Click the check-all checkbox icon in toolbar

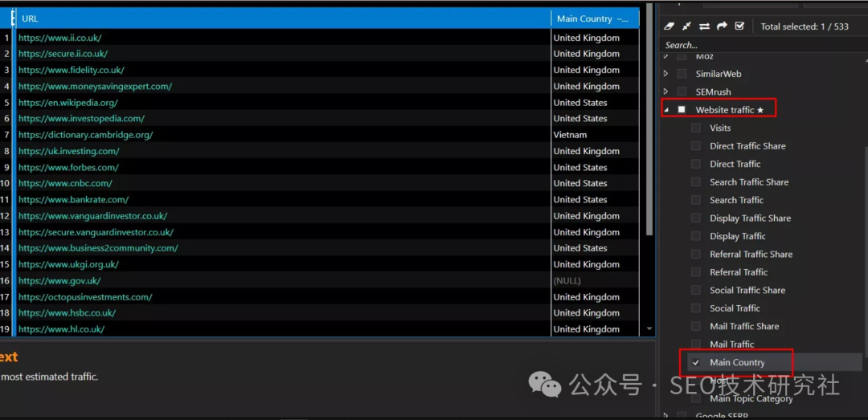739,26
